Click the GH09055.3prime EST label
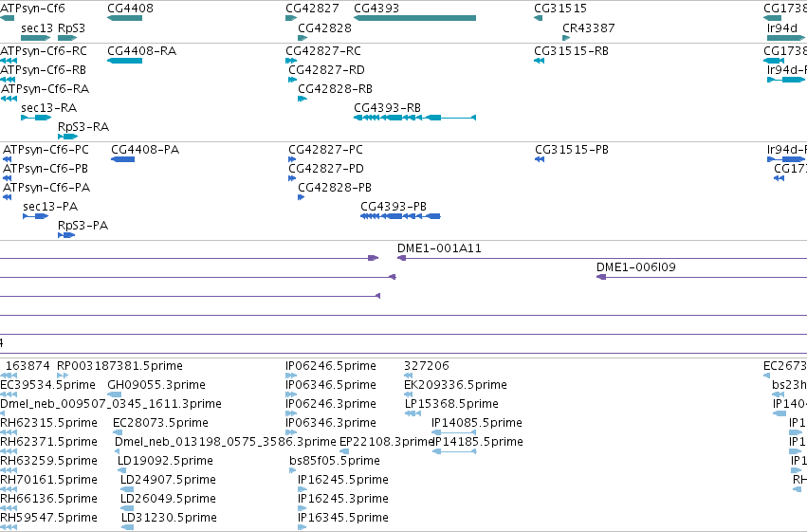Viewport: 807px width, 532px height. (x=156, y=385)
